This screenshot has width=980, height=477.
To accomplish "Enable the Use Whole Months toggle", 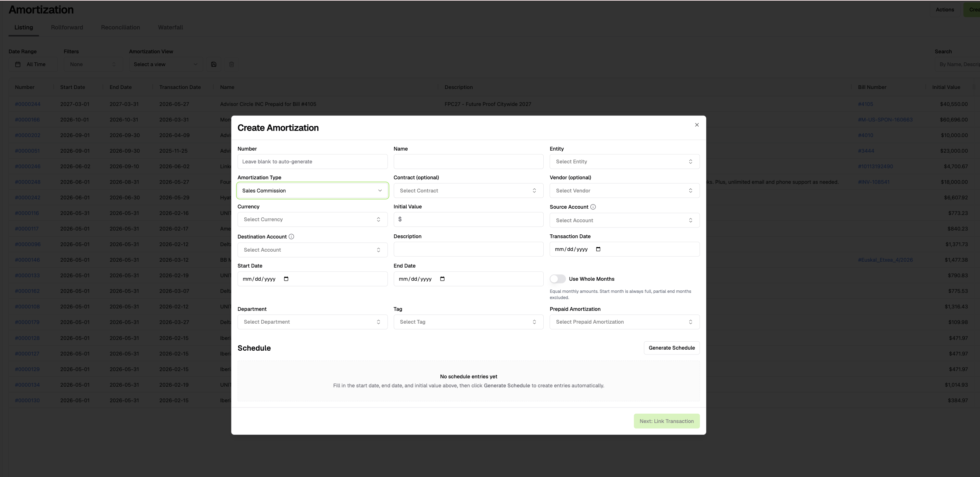I will (x=557, y=279).
